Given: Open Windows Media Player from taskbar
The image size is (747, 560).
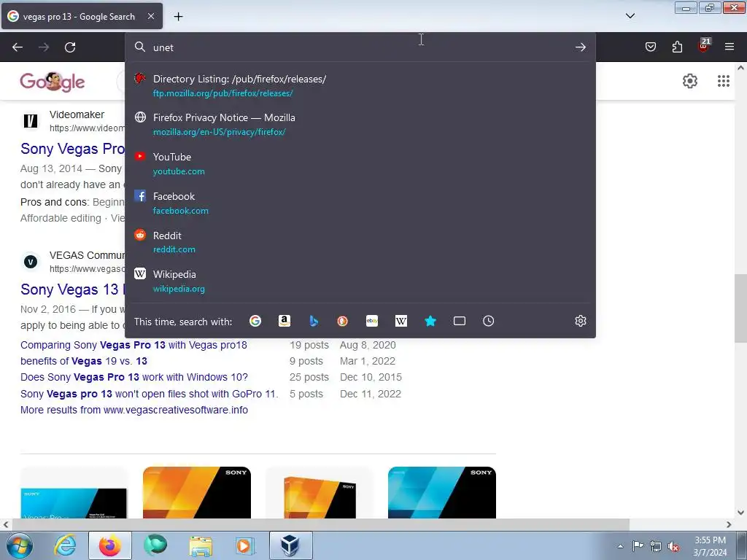Looking at the screenshot, I should pos(245,545).
